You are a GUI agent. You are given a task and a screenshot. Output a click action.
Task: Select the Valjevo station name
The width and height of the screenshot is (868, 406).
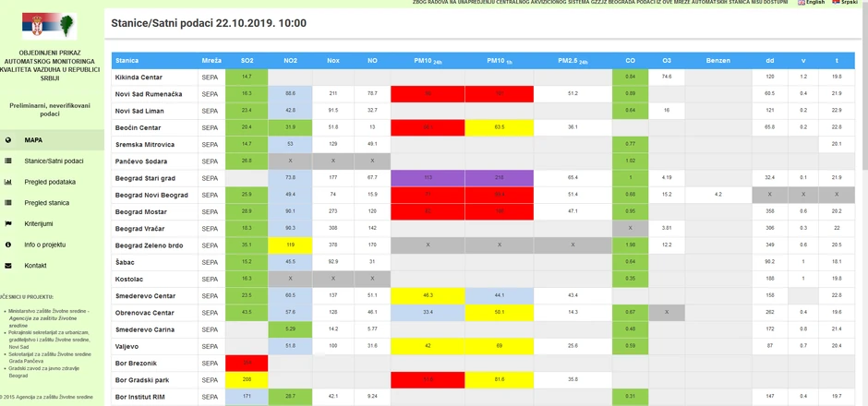pyautogui.click(x=127, y=347)
